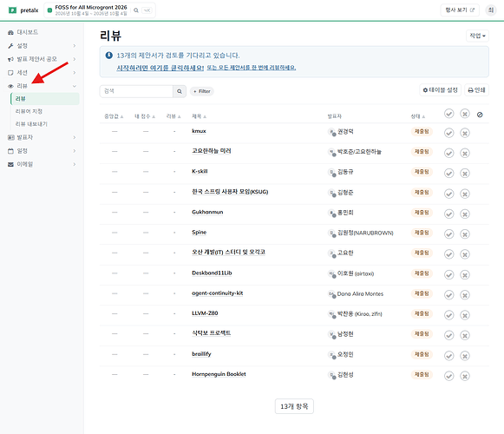The width and height of the screenshot is (504, 434).
Task: Open 테이블 설정 button
Action: tap(441, 90)
